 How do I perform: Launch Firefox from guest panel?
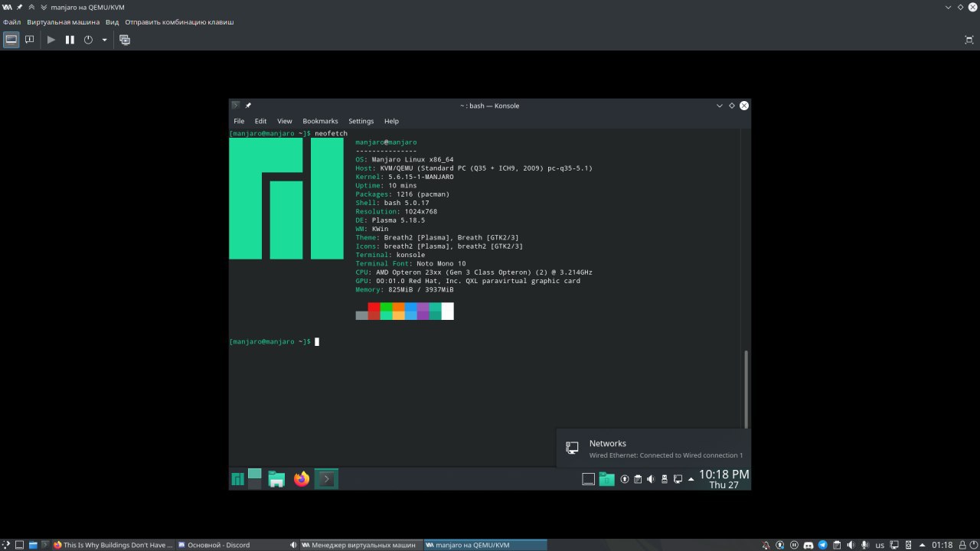[x=302, y=479]
